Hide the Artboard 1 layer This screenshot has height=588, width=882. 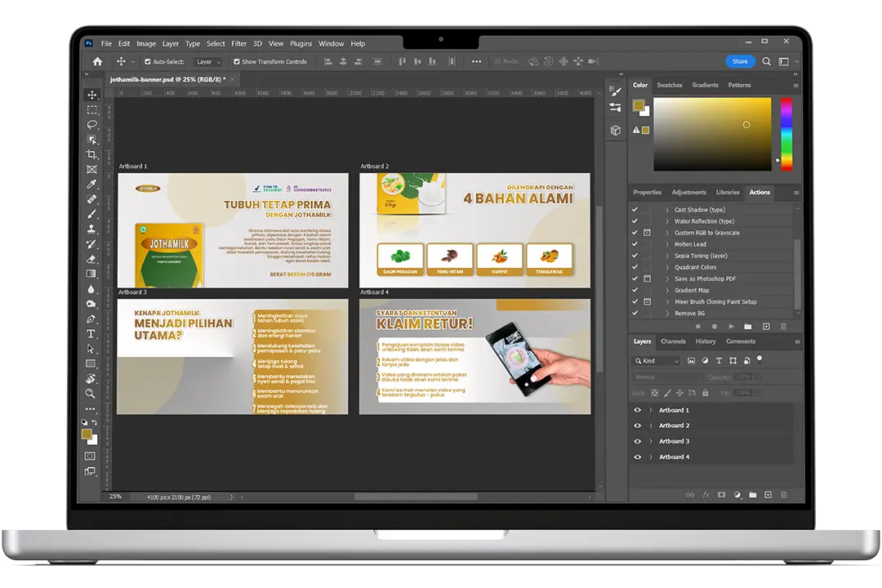(x=638, y=410)
